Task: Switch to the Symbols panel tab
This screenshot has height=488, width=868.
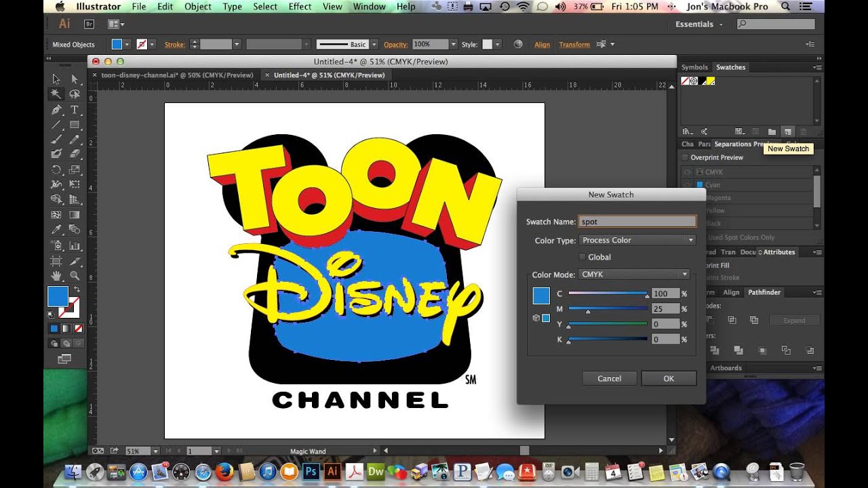Action: [694, 67]
